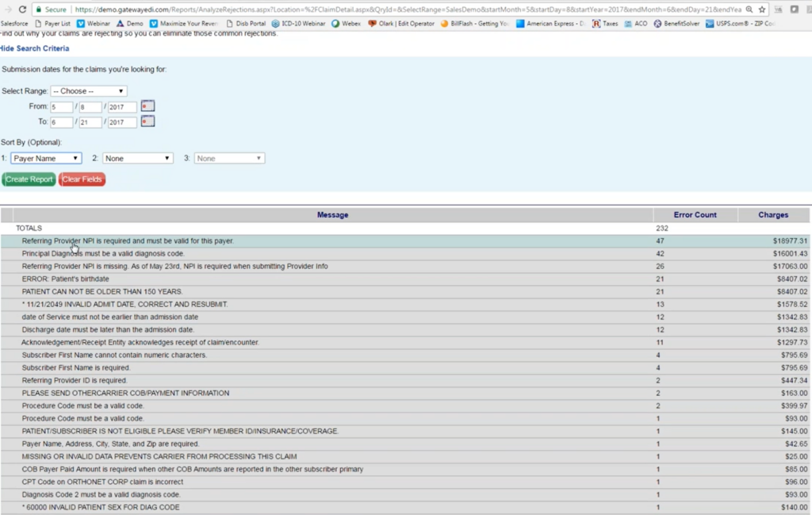Sort the table by Error Count column
The width and height of the screenshot is (812, 515).
695,215
